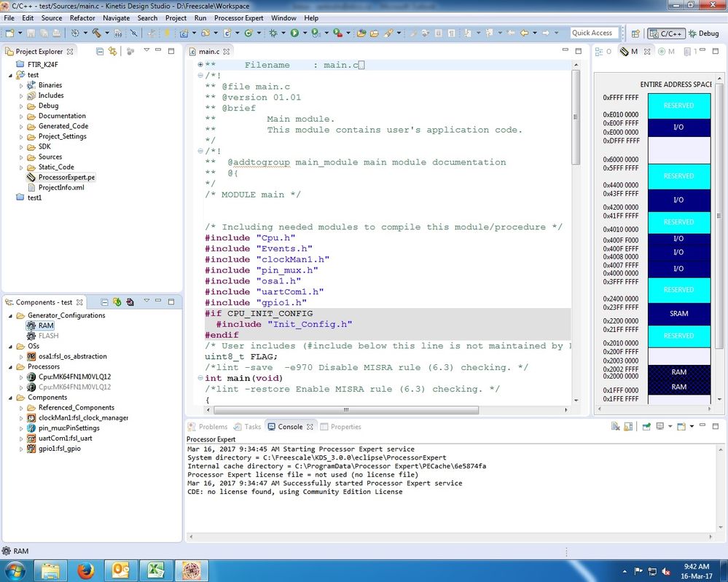This screenshot has width=728, height=582.
Task: Select clockMan1:fsl_clock_manager component
Action: pyautogui.click(x=77, y=417)
